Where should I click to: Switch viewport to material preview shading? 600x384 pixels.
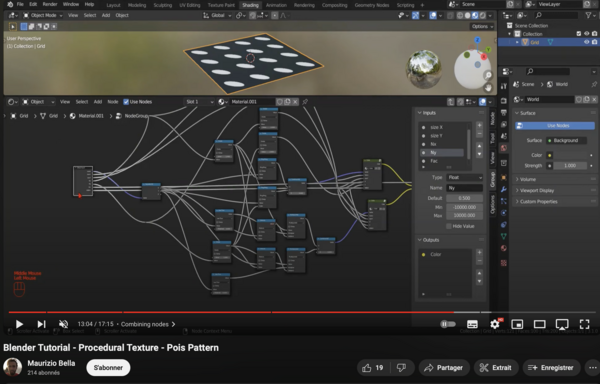[x=475, y=16]
